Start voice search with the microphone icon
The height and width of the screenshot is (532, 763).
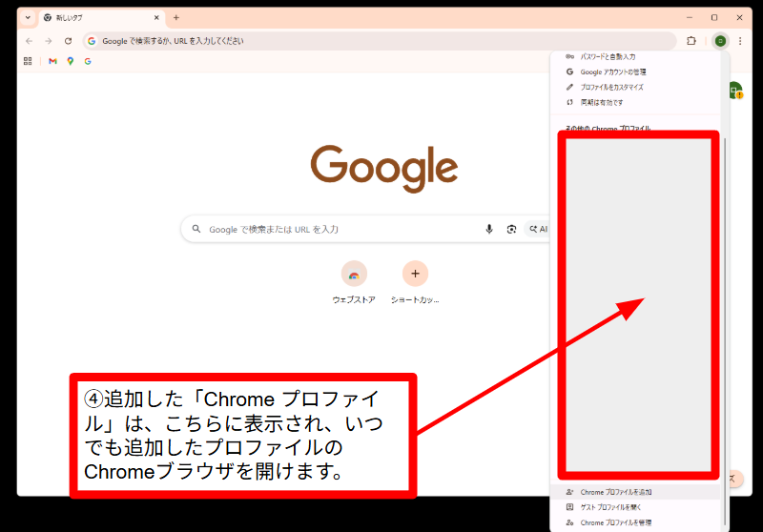tap(489, 229)
